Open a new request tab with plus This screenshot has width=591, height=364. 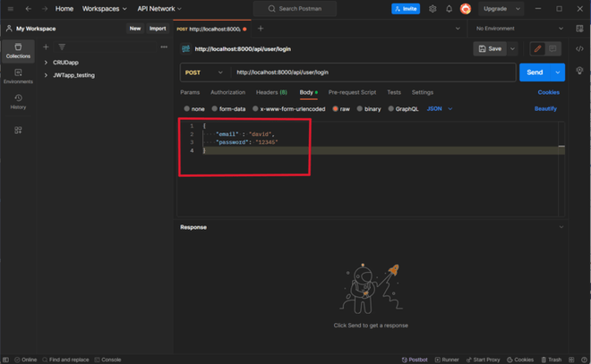point(261,29)
